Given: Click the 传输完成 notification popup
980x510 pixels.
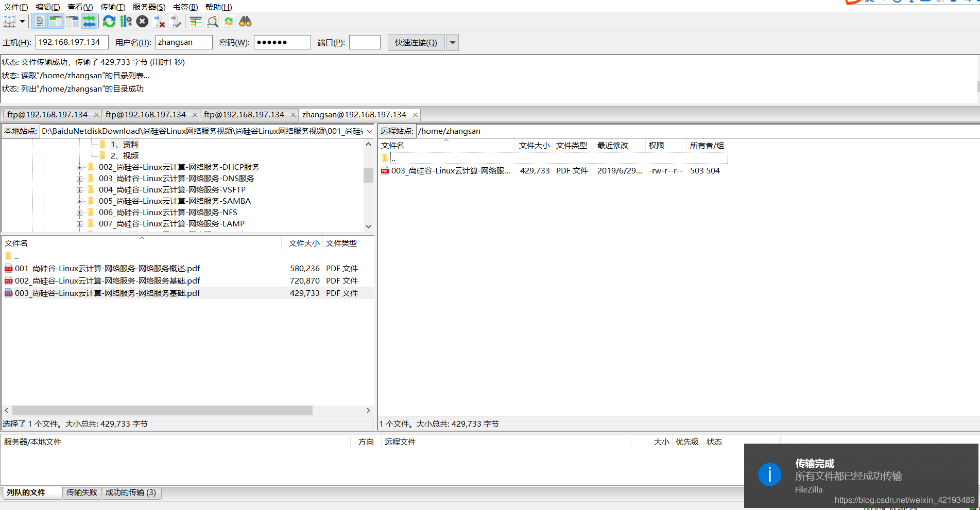Looking at the screenshot, I should click(861, 476).
